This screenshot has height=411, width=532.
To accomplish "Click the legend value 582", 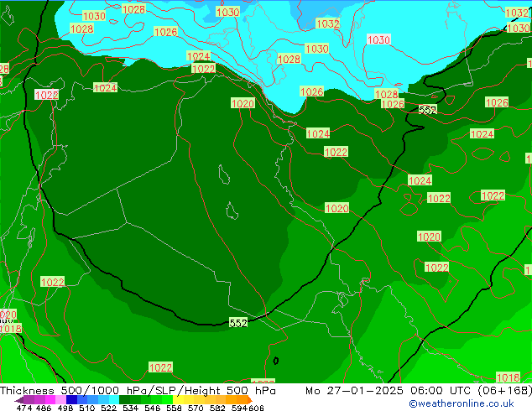I will [x=216, y=408].
